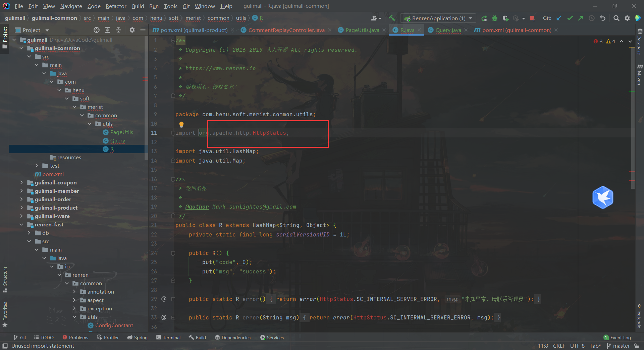Start debugging with the bug icon
Screen dimensions: 644x350
coord(495,18)
